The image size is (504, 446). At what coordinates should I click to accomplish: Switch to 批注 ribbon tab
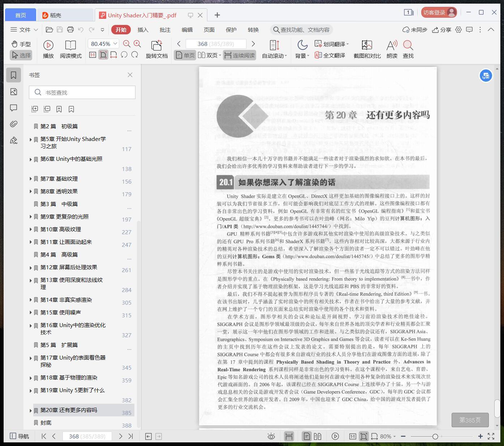click(x=165, y=30)
